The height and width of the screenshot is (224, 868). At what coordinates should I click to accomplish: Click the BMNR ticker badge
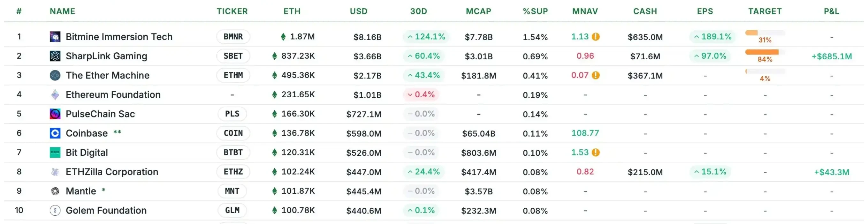pyautogui.click(x=233, y=37)
